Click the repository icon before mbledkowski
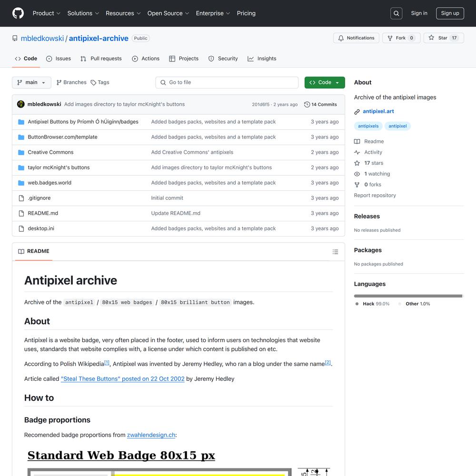Screen dimensions: 476x476 (15, 38)
